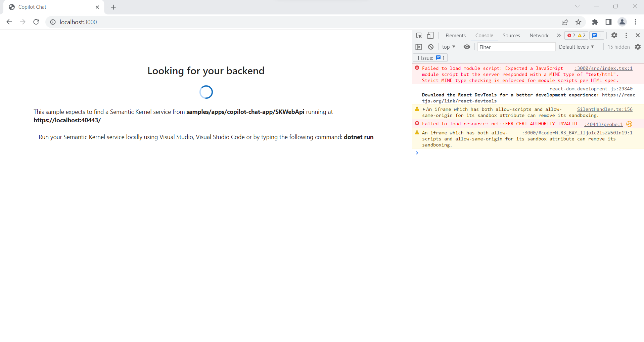Switch to the Elements panel
Viewport: 644px width, 342px height.
click(x=455, y=36)
